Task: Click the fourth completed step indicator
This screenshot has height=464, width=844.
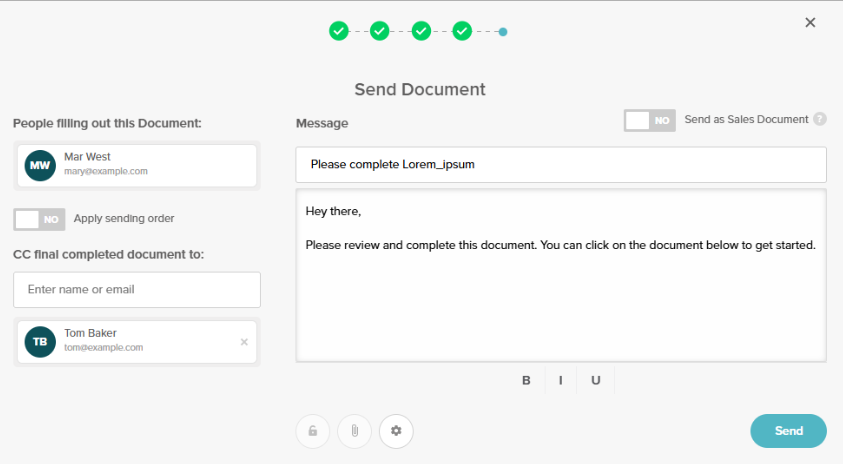Action: coord(462,31)
